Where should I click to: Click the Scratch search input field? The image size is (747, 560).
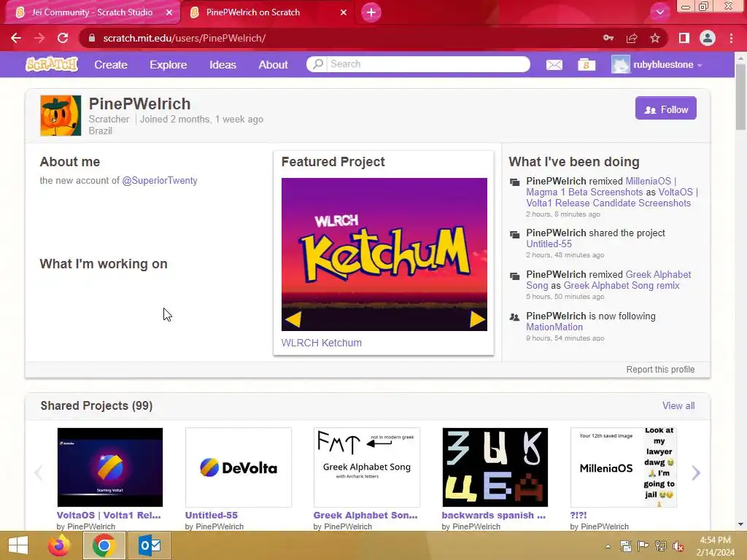point(429,64)
